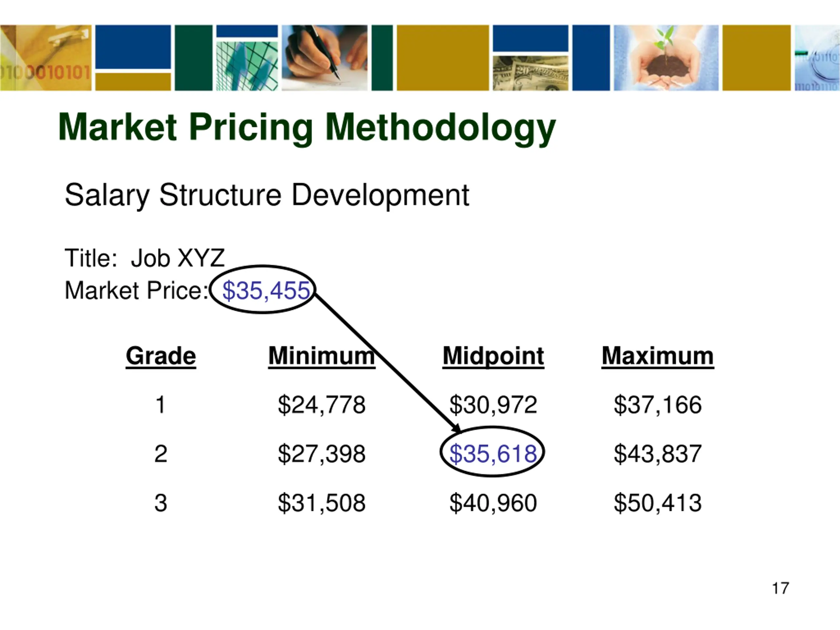Click the Market Pricing Methodology title

(307, 128)
